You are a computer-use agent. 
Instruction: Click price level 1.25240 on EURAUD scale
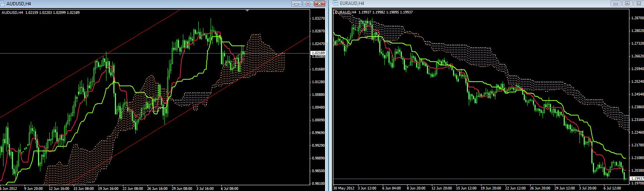(x=637, y=82)
